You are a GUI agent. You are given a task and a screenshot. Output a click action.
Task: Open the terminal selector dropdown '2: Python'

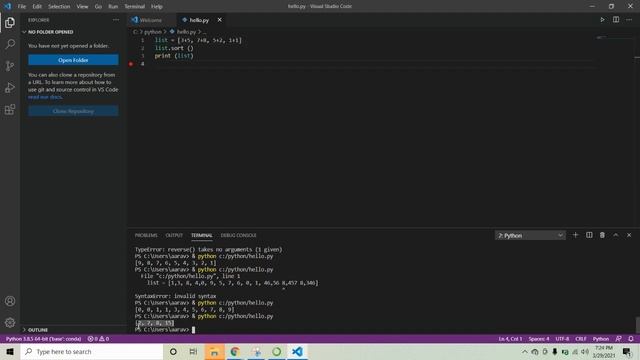[530, 236]
